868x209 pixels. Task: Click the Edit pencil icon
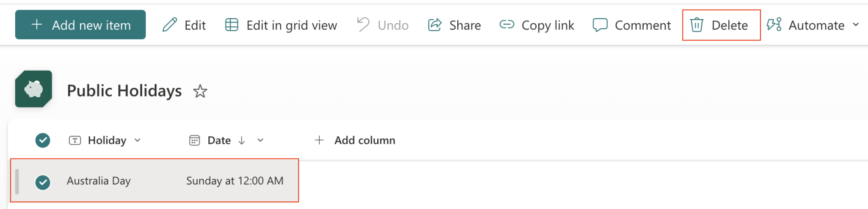pos(170,25)
